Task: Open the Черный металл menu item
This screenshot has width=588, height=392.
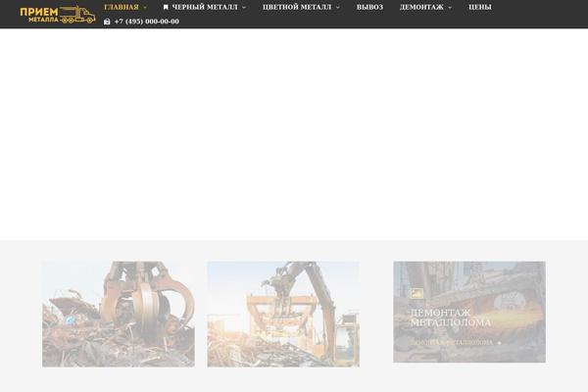Action: point(205,7)
